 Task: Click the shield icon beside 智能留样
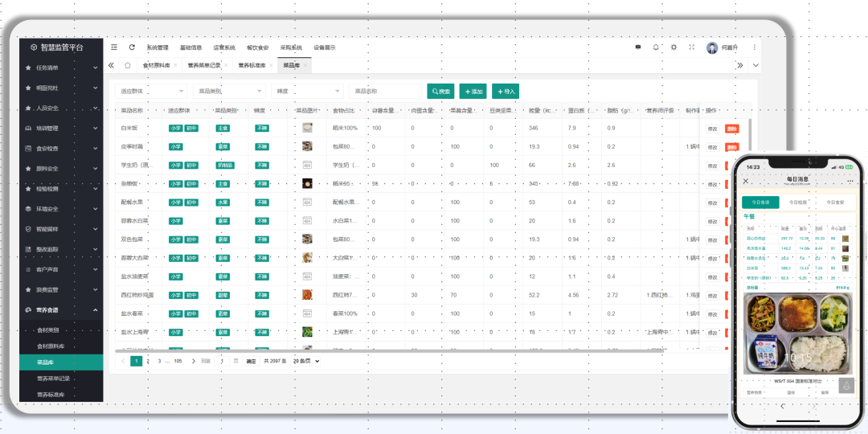point(28,229)
